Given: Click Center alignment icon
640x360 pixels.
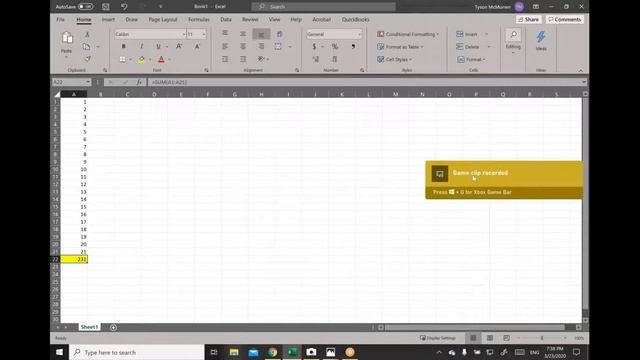Looking at the screenshot, I should point(243,47).
